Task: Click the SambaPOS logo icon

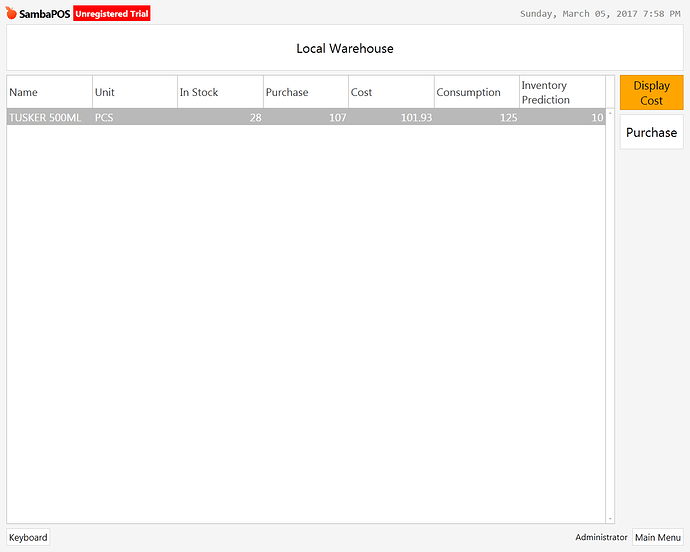Action: (12, 14)
